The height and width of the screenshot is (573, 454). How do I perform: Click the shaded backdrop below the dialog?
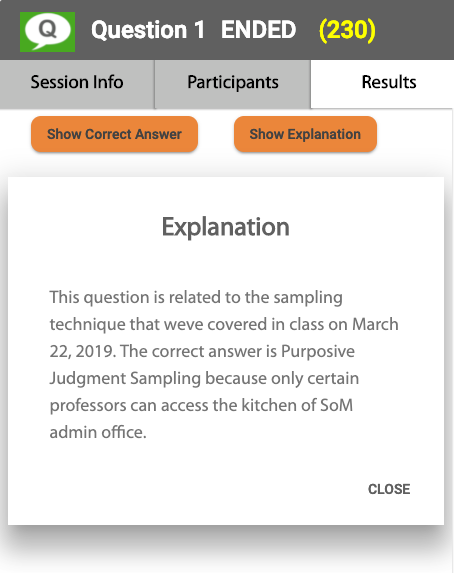point(227,548)
